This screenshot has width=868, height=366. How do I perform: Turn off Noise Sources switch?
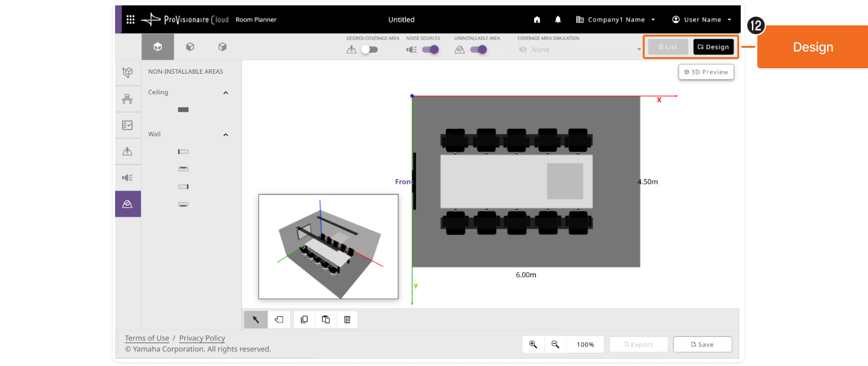click(430, 50)
